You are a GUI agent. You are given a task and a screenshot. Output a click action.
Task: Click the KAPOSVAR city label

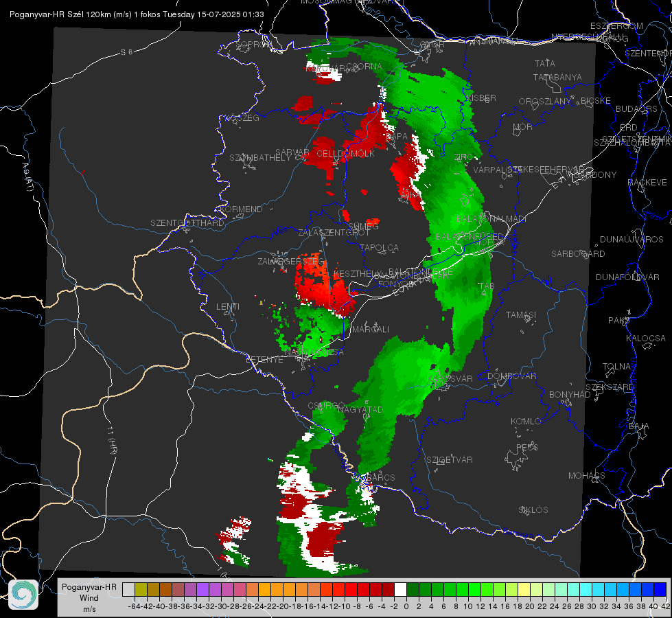(x=450, y=379)
